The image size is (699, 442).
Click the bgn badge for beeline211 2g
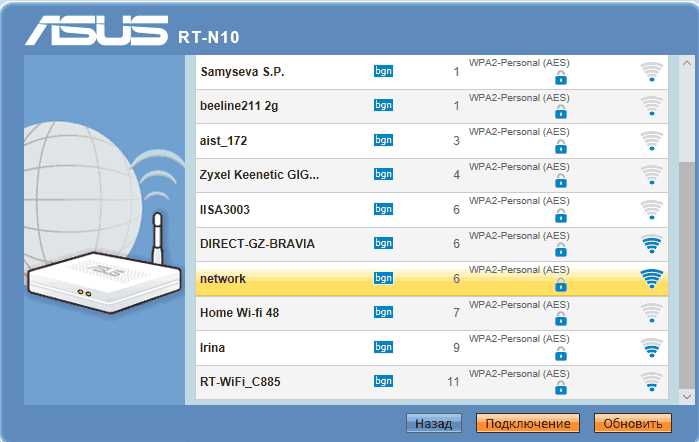tap(383, 105)
